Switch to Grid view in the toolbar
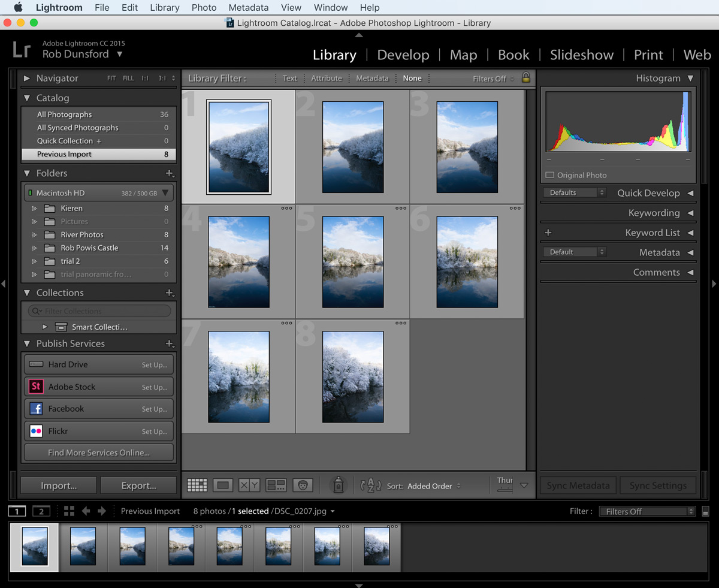This screenshot has width=719, height=588. pyautogui.click(x=197, y=486)
